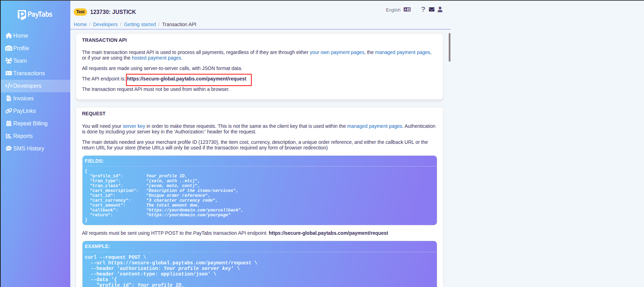Image resolution: width=644 pixels, height=287 pixels.
Task: Click the yellow Test mode badge
Action: 80,12
